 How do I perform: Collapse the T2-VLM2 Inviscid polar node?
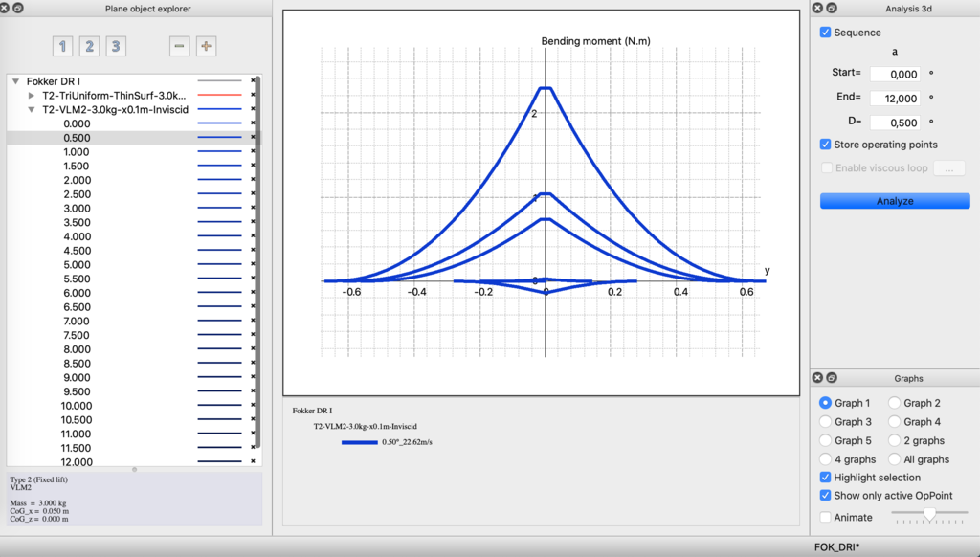click(x=32, y=110)
